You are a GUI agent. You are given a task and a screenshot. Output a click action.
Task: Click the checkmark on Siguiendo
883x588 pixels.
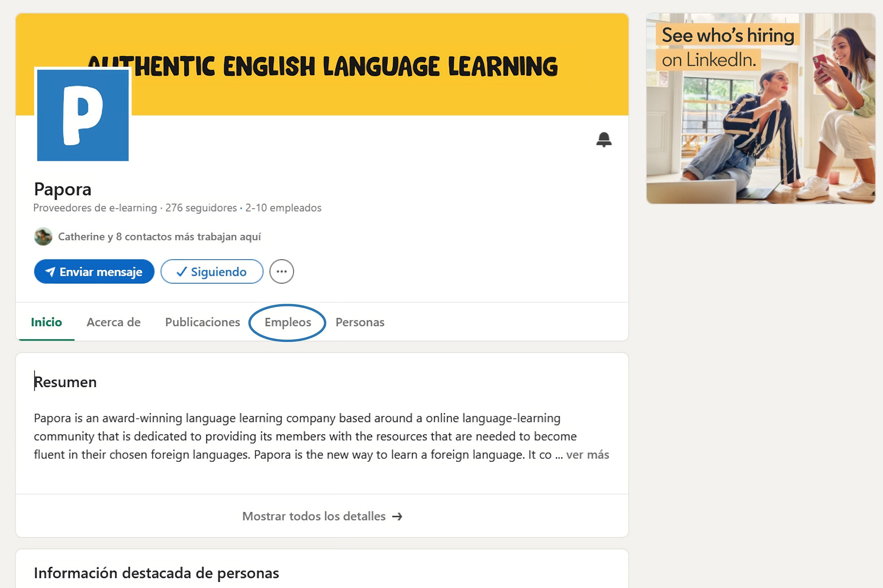(x=182, y=272)
